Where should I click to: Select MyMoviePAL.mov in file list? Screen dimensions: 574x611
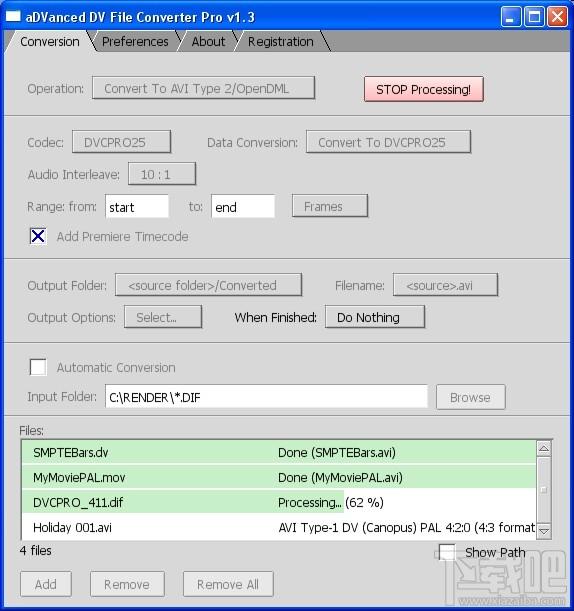[x=79, y=477]
